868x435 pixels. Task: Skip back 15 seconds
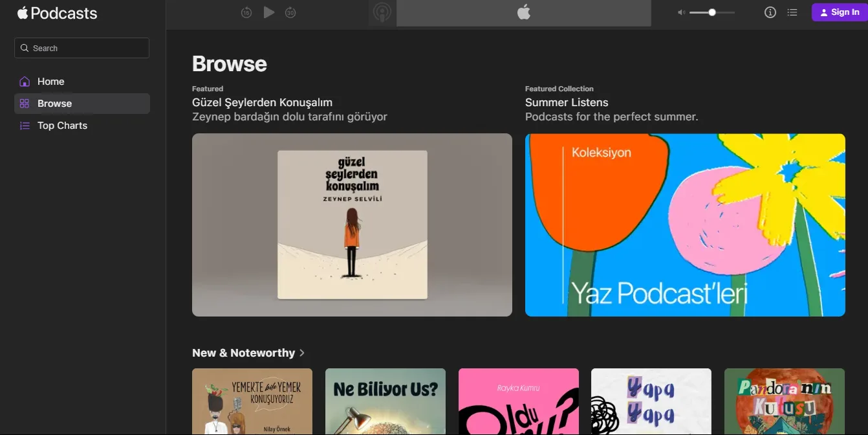[246, 12]
